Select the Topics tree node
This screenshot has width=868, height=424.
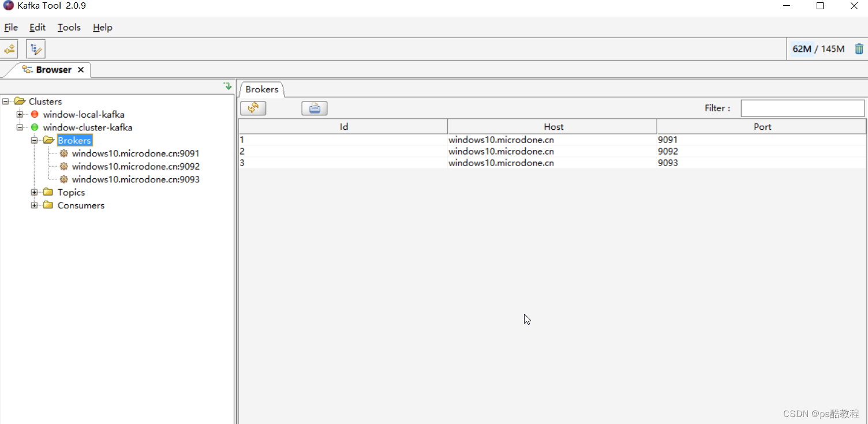point(71,192)
